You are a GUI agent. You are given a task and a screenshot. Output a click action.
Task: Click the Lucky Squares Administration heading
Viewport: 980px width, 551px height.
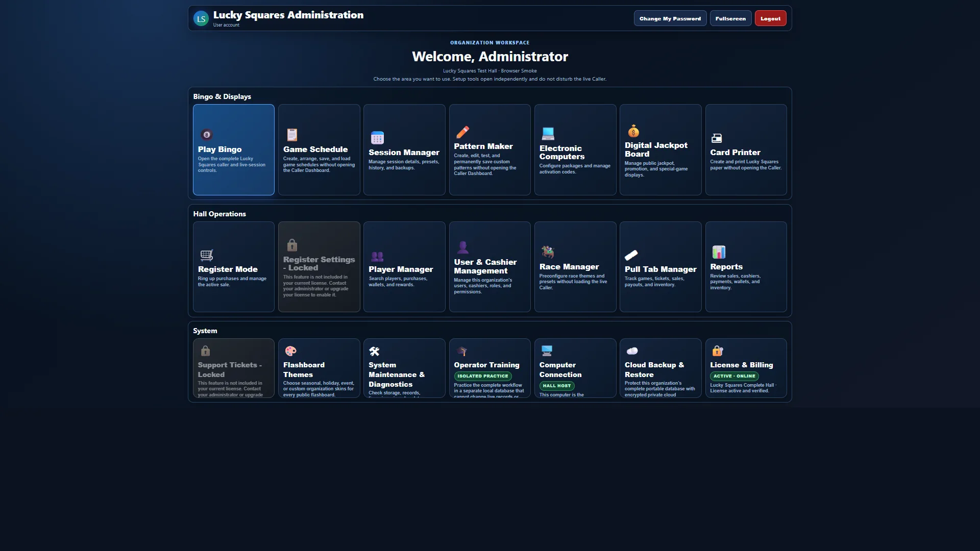(x=288, y=15)
